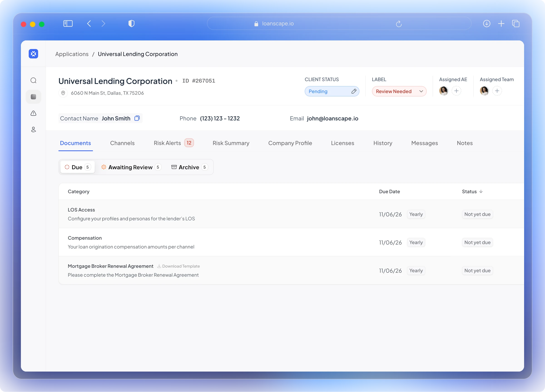Select the applications square icon in sidebar
The width and height of the screenshot is (545, 392).
tap(33, 97)
